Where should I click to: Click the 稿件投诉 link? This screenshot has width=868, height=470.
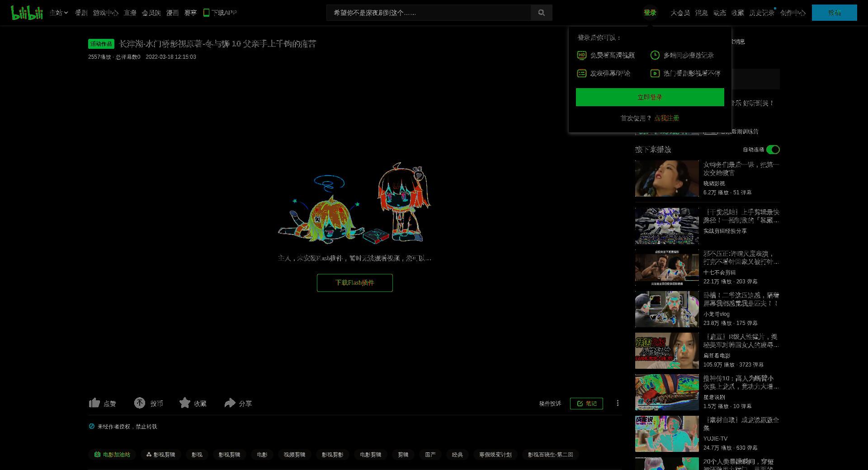(x=550, y=404)
